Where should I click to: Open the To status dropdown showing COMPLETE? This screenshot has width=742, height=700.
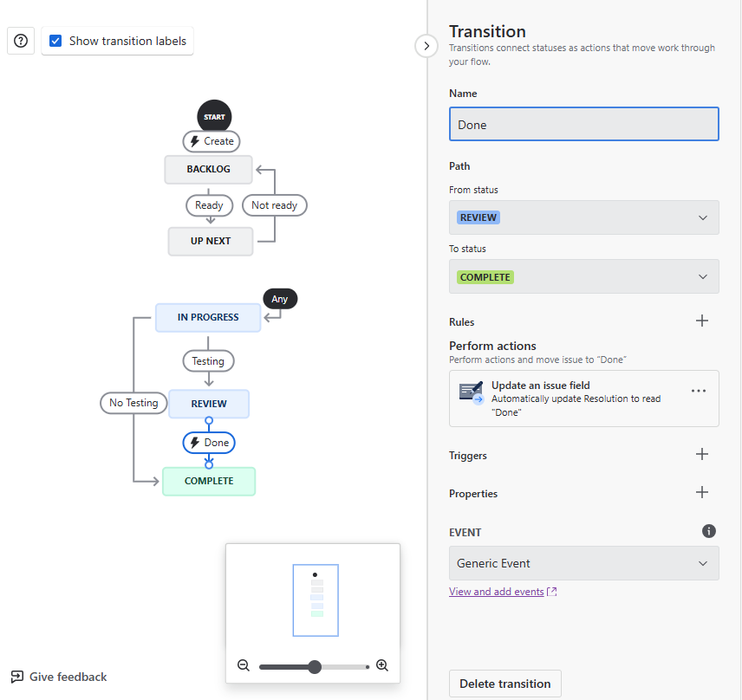[x=583, y=276]
